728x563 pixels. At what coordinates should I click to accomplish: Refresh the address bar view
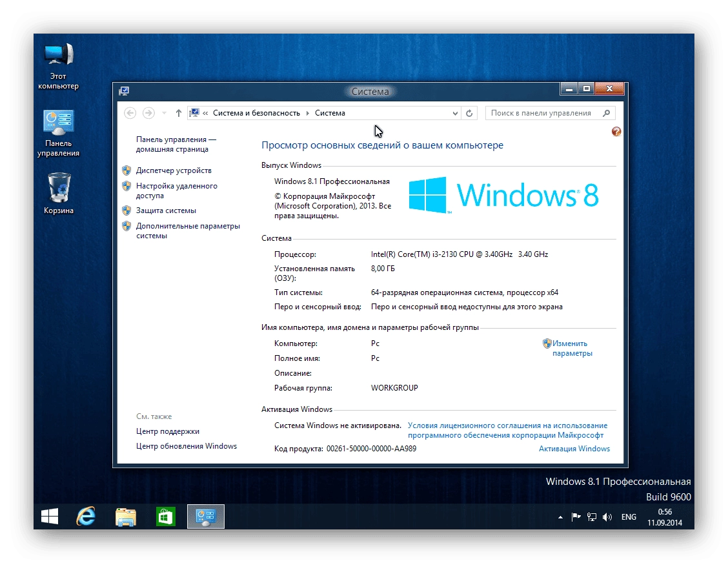[469, 113]
